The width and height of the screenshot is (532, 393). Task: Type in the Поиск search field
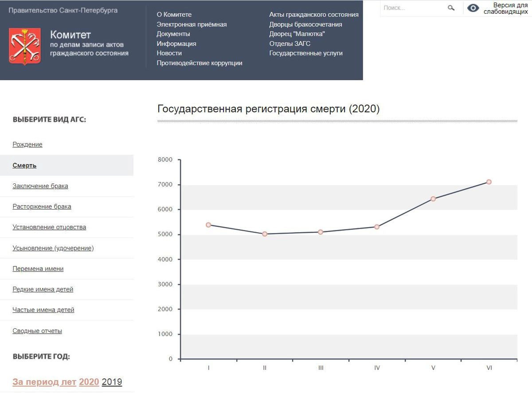(x=412, y=8)
